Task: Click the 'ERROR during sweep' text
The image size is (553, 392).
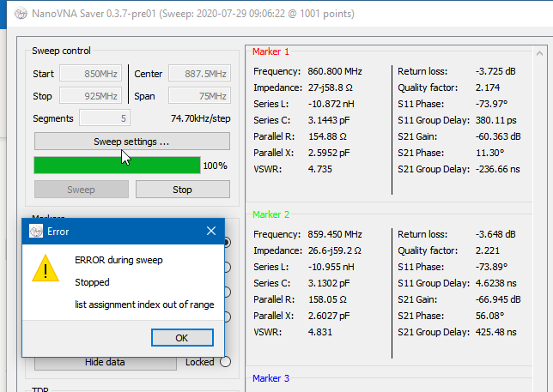Action: pos(118,260)
